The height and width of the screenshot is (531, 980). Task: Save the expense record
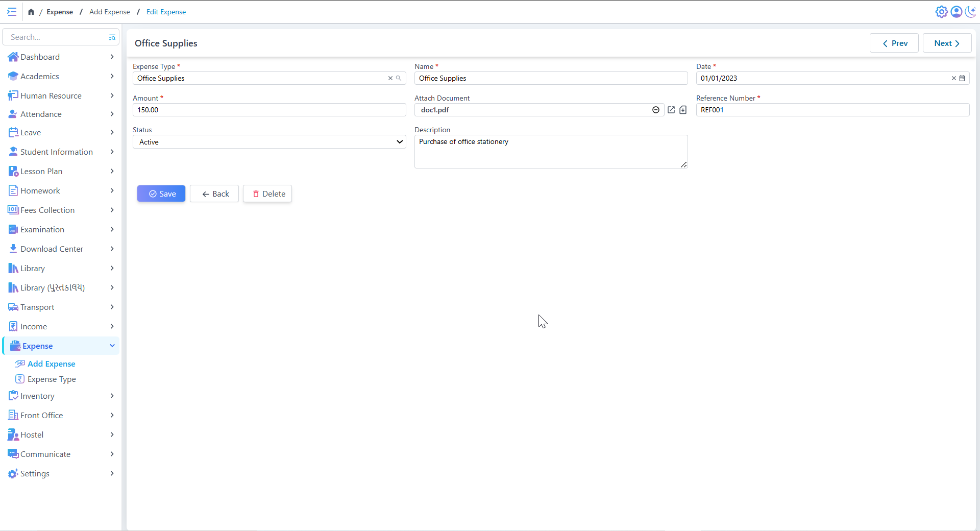pos(161,194)
